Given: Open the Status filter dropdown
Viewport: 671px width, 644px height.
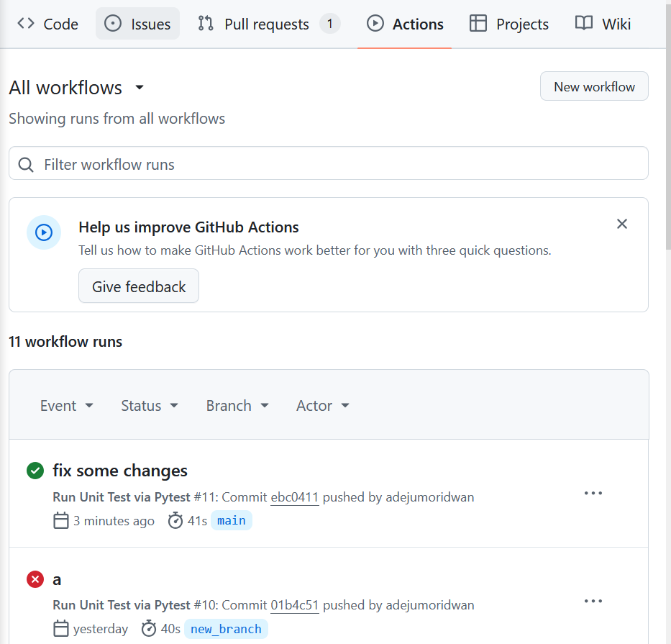Looking at the screenshot, I should pyautogui.click(x=149, y=405).
